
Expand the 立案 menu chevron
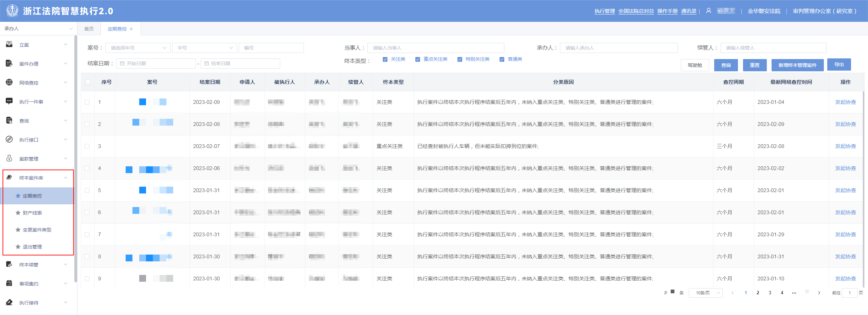(x=66, y=44)
